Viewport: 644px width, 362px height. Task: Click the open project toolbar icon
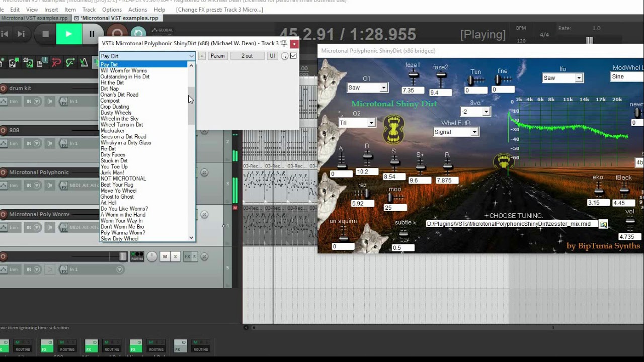tap(14, 63)
